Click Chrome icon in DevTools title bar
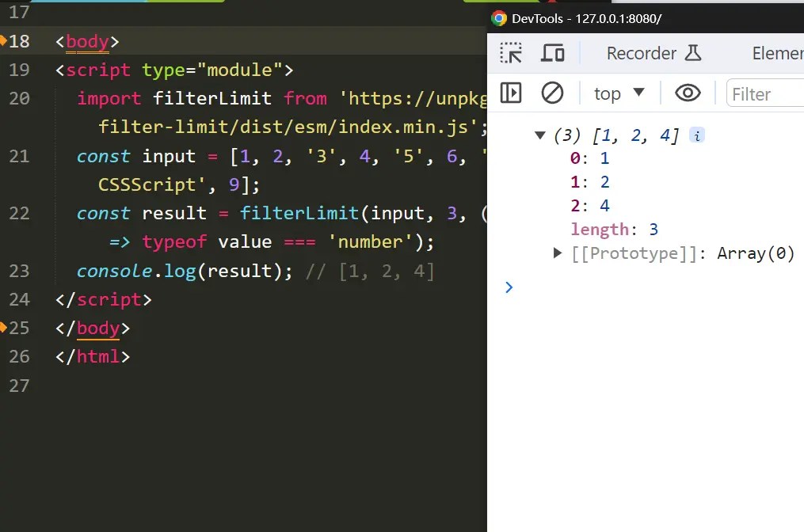Viewport: 804px width, 532px height. (x=499, y=18)
